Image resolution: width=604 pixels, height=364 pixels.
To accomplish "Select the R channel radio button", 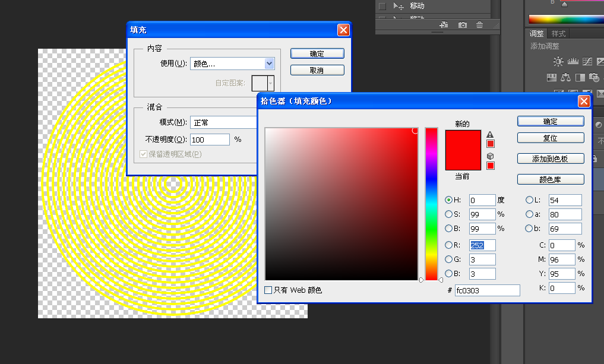I will (x=449, y=245).
